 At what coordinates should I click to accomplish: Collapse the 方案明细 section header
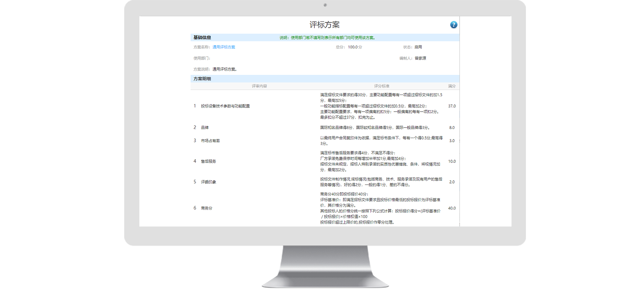pos(202,79)
